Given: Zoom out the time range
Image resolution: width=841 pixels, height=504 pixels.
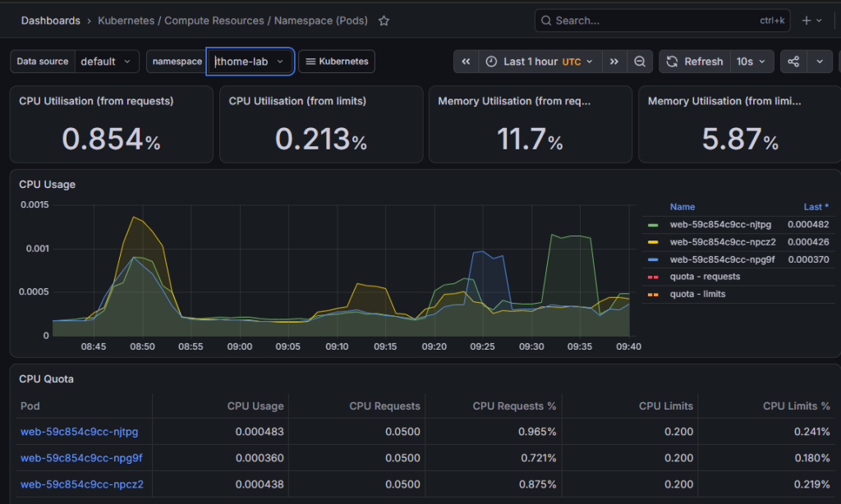Looking at the screenshot, I should (639, 62).
